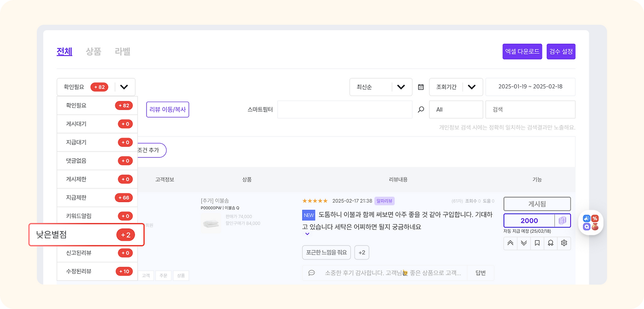Click the 리뷰 이동/복사 button

tap(168, 109)
